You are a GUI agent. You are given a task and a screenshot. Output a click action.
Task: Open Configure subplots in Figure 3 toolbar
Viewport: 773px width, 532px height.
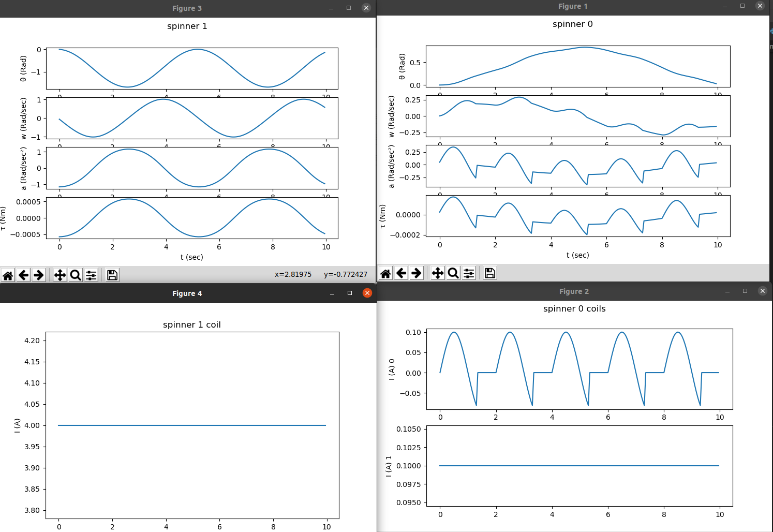tap(91, 275)
